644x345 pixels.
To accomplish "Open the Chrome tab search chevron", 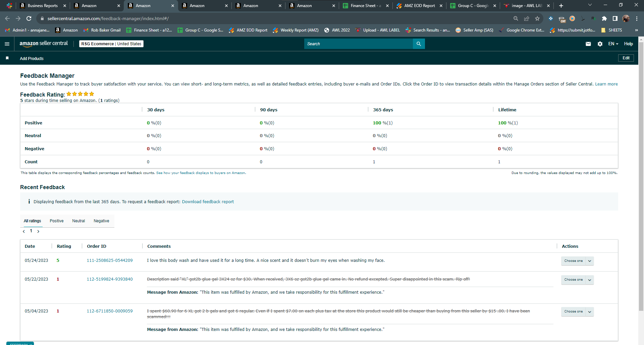I will (x=590, y=5).
